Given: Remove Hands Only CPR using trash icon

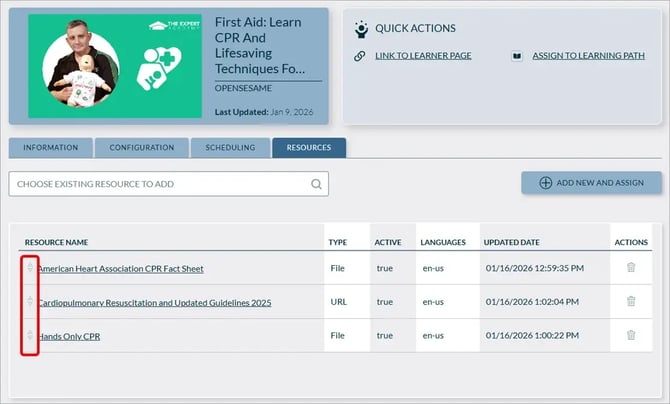Looking at the screenshot, I should coord(630,336).
